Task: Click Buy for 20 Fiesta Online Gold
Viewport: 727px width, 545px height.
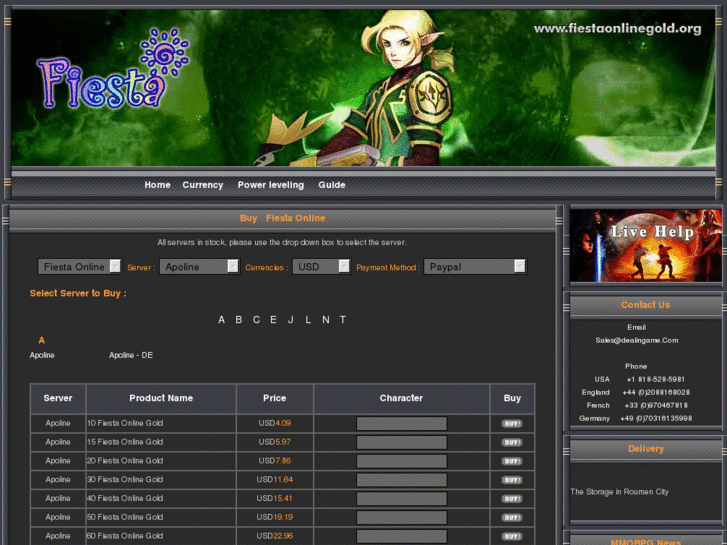Action: click(x=512, y=461)
